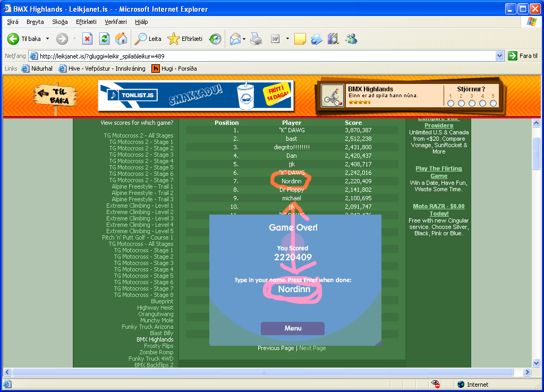Click the horizontal scrollbar thumb

(262, 372)
